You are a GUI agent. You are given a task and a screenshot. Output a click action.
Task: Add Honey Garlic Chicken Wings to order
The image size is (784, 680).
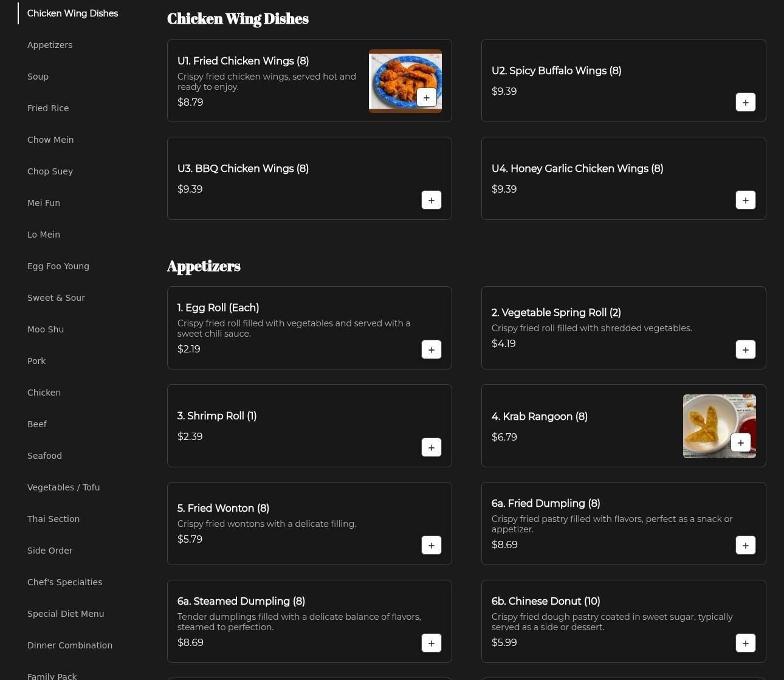point(745,200)
